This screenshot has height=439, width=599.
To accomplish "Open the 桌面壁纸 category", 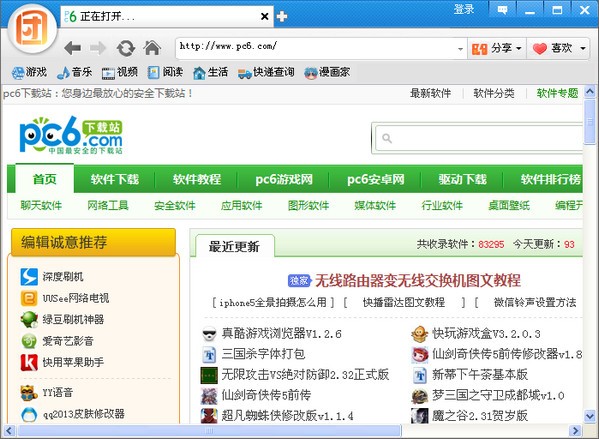I will (509, 206).
